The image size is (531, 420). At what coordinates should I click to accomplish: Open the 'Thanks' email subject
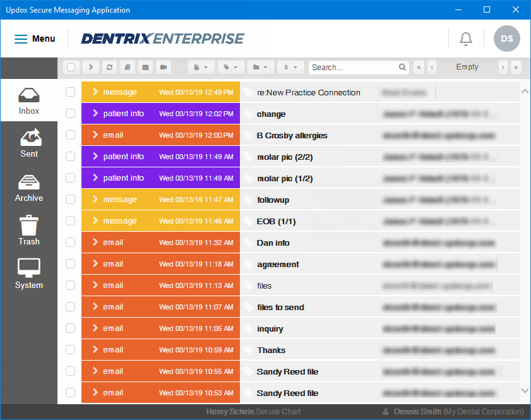pyautogui.click(x=271, y=351)
